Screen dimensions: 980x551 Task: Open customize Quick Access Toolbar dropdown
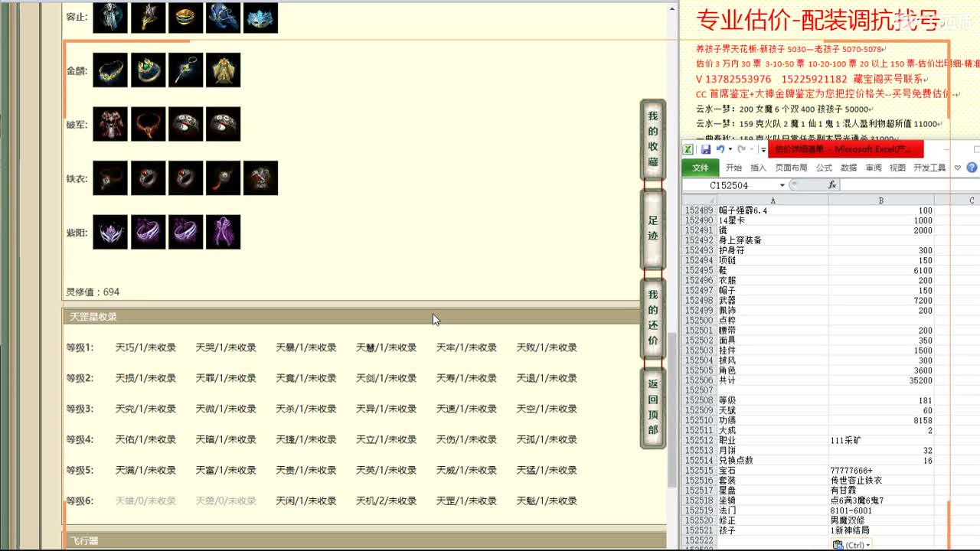(763, 149)
